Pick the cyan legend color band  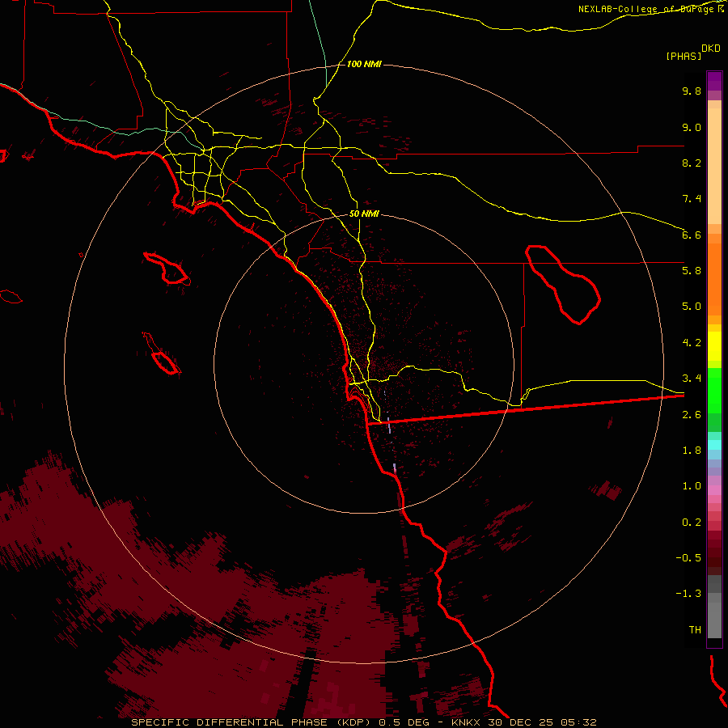coord(714,445)
